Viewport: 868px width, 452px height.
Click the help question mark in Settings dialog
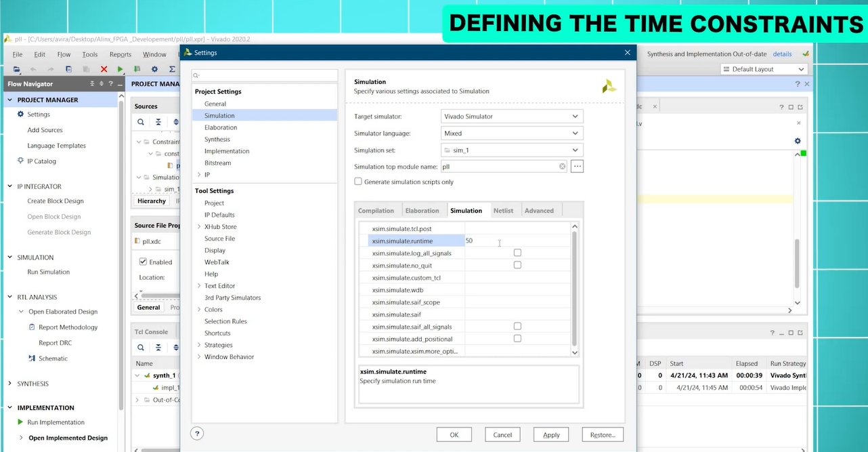(x=197, y=434)
